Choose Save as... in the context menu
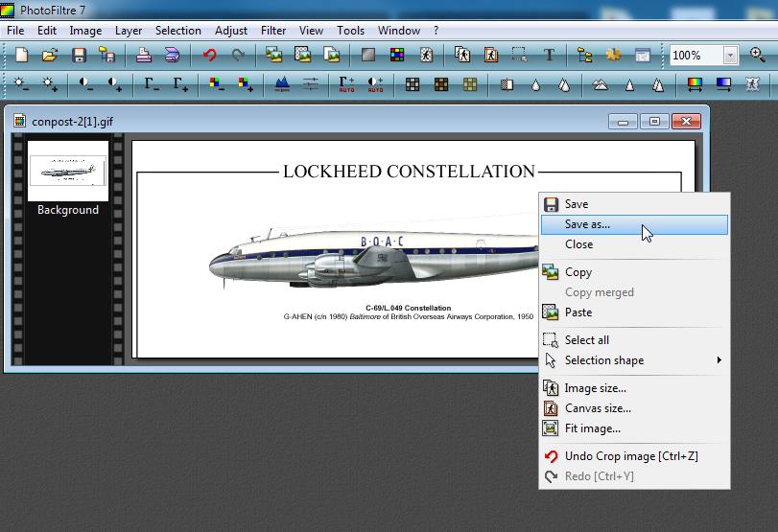The width and height of the screenshot is (778, 532). tap(634, 224)
